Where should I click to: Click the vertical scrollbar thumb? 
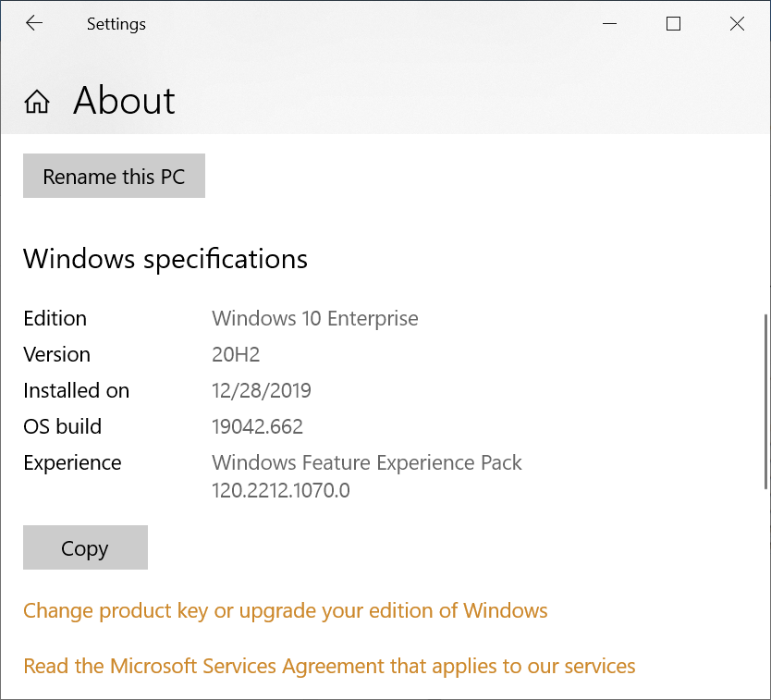click(x=766, y=401)
